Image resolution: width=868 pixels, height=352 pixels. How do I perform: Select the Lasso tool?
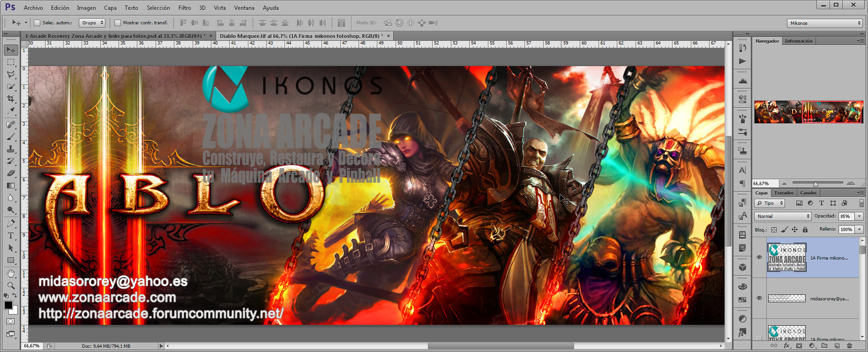point(10,75)
